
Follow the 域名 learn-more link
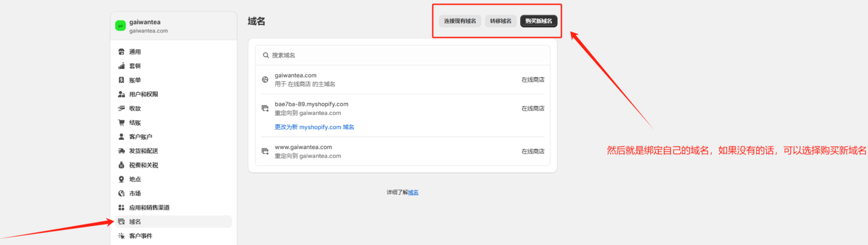pos(413,193)
